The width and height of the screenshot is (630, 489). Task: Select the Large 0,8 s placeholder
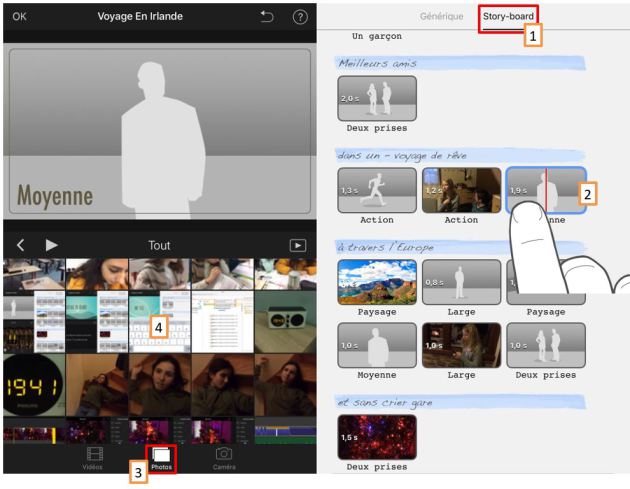pos(461,282)
